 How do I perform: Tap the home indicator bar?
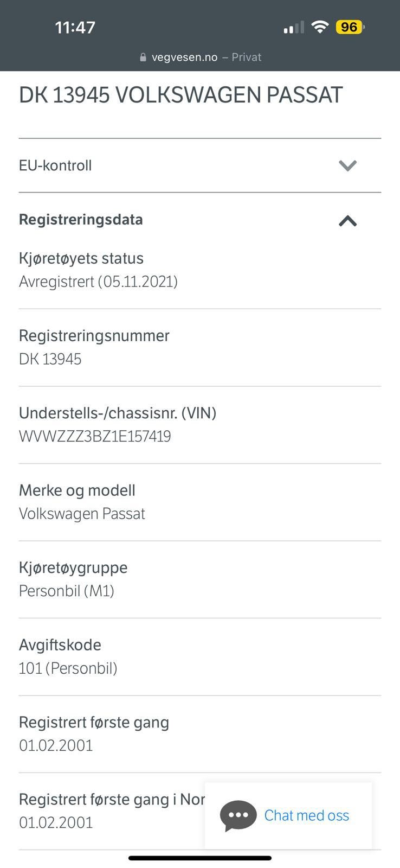[199, 858]
